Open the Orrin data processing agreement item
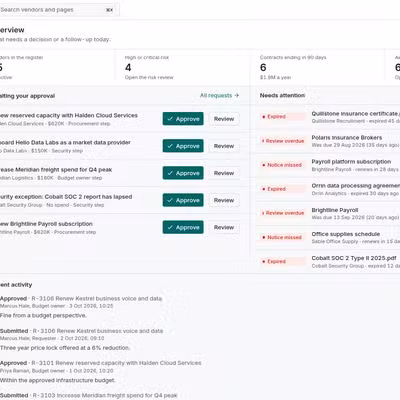This screenshot has width=400, height=400. (328, 189)
